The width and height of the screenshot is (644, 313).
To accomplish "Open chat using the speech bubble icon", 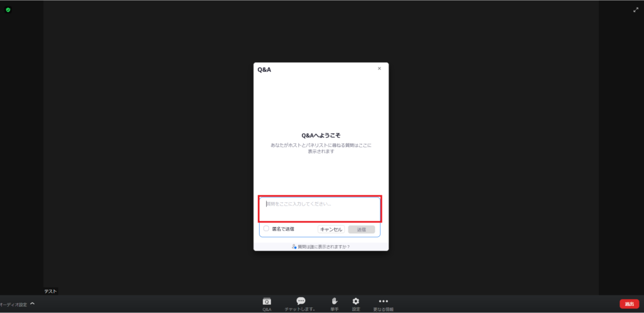I will pos(301,304).
